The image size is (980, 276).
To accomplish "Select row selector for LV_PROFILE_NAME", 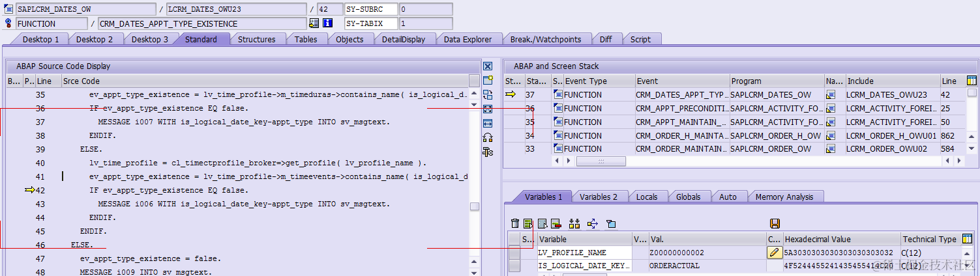I will tap(514, 253).
